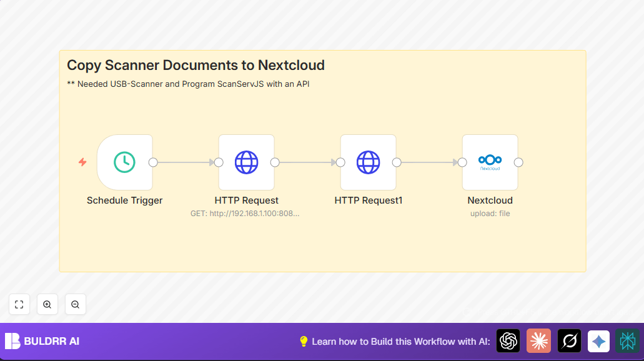Click the 'GET: http://192.168.1.100:808...' subtitle
644x361 pixels.
tap(245, 214)
